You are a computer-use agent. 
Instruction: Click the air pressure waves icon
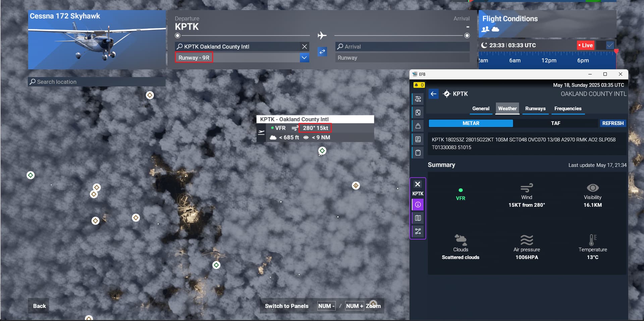coord(527,240)
